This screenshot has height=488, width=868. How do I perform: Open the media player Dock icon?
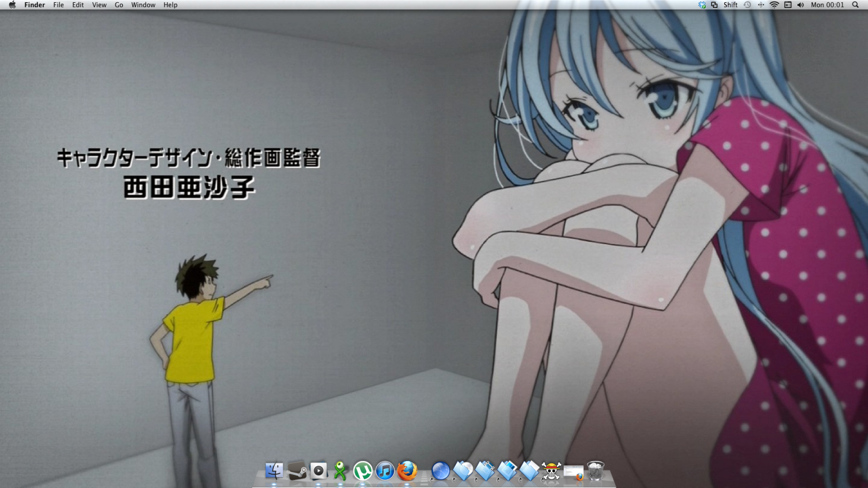tap(319, 471)
